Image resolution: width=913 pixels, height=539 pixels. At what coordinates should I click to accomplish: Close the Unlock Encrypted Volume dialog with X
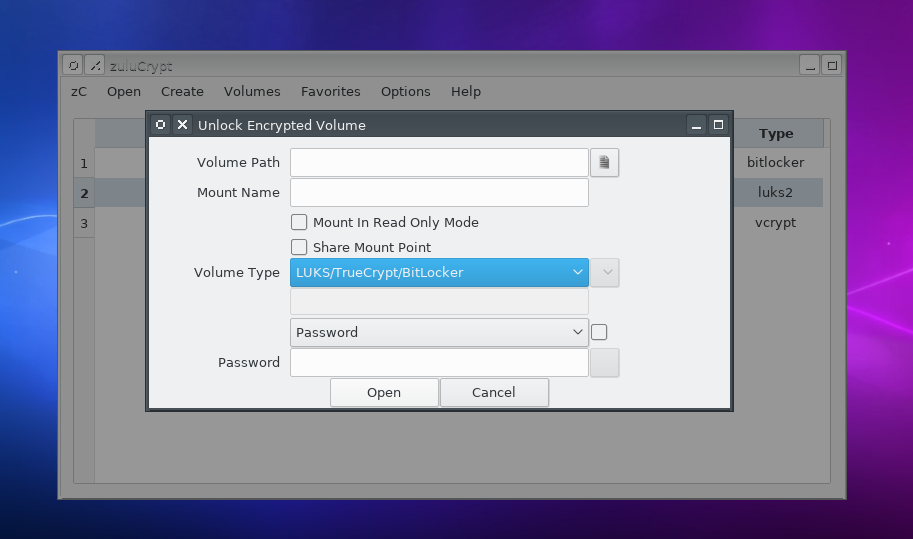pos(182,125)
